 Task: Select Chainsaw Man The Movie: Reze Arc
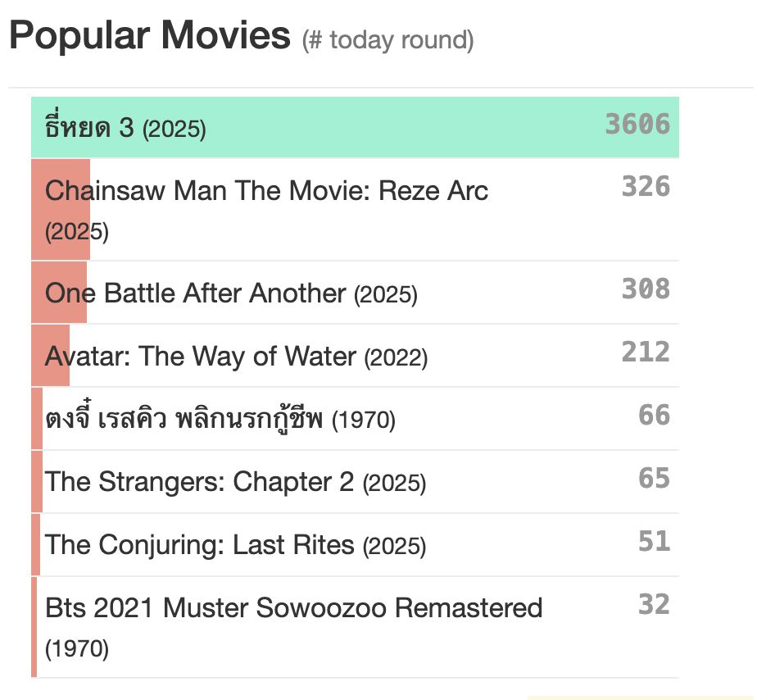pyautogui.click(x=355, y=210)
